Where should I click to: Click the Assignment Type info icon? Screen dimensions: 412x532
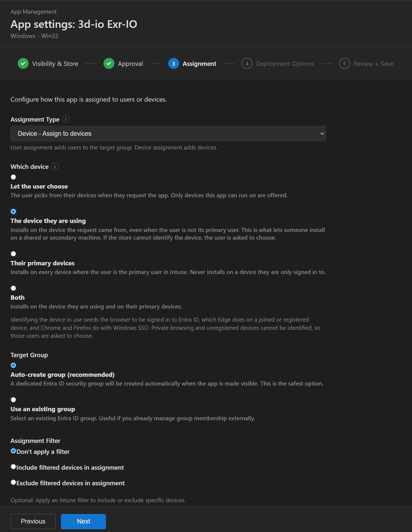(66, 119)
